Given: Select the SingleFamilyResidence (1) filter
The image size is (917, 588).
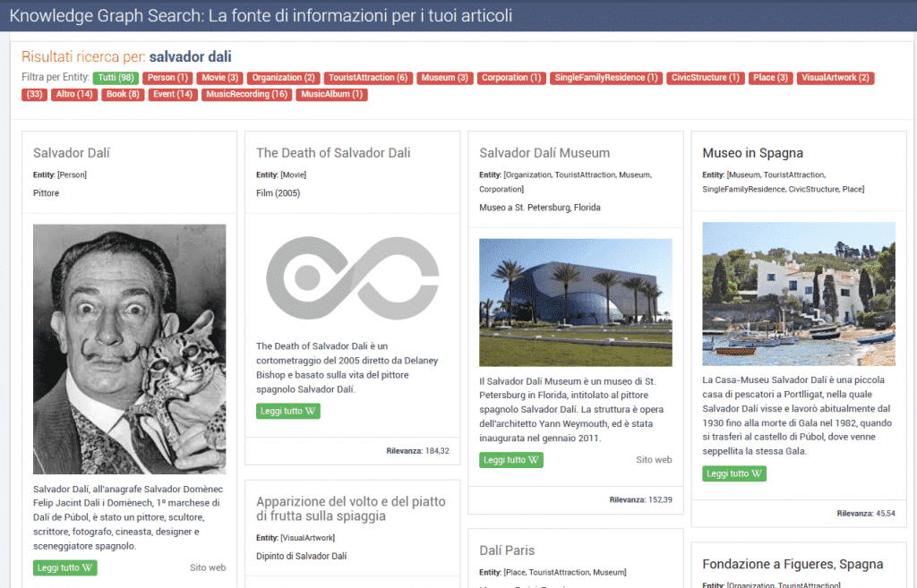Looking at the screenshot, I should pos(606,78).
